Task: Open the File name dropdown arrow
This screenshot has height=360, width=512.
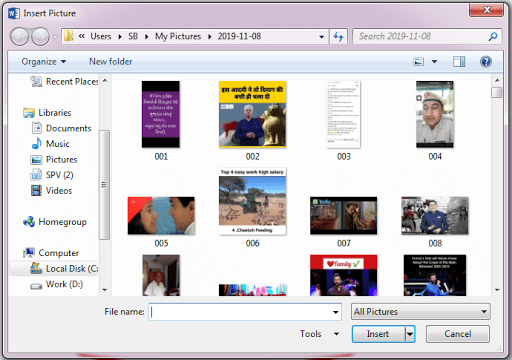Action: pos(335,312)
